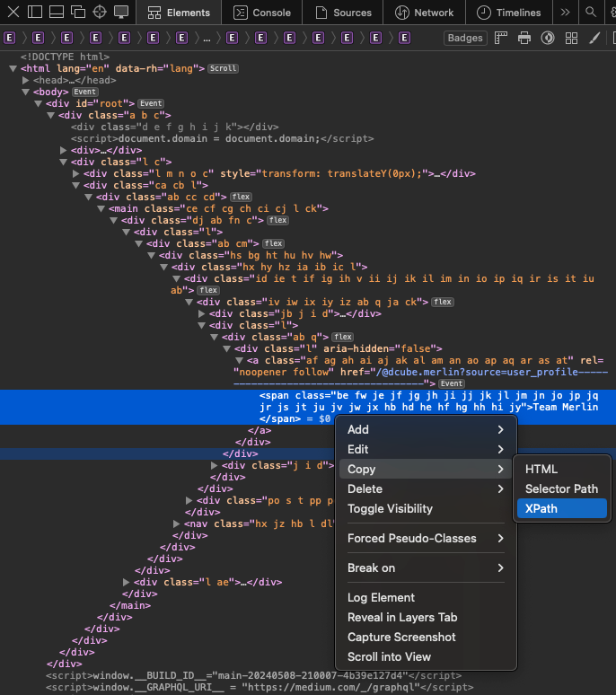This screenshot has width=616, height=695.
Task: Dock inspector to the bottom of the window
Action: [x=57, y=12]
